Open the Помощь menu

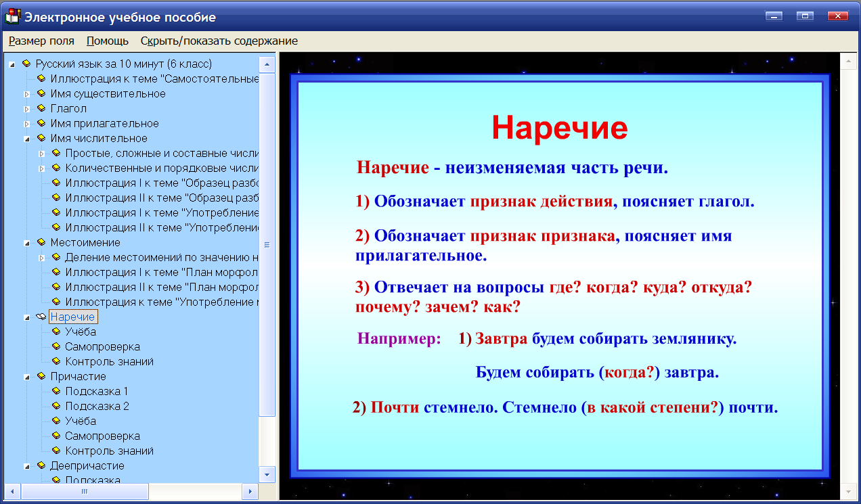106,41
